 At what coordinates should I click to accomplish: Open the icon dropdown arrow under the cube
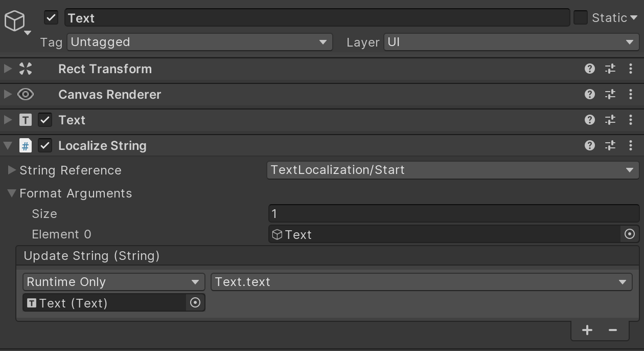click(28, 33)
